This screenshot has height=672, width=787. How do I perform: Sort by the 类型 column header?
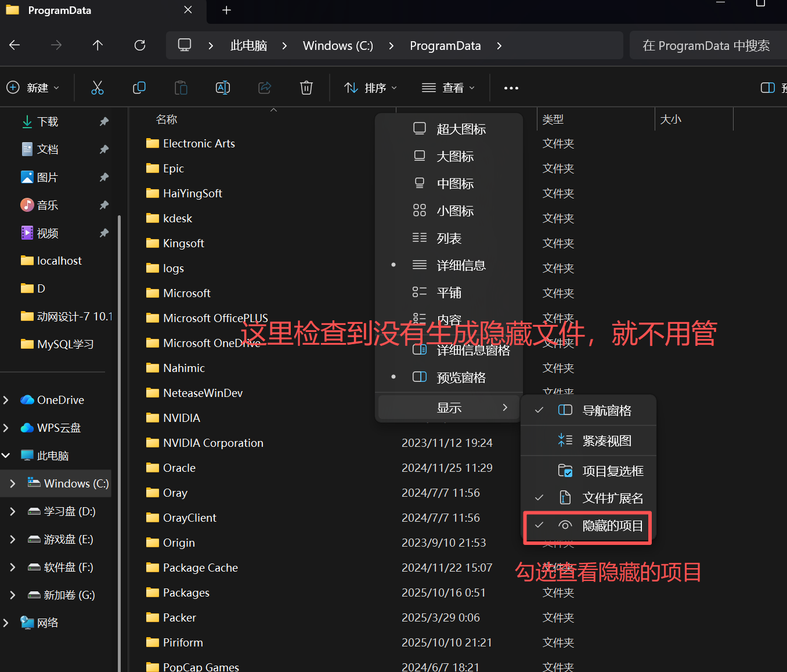pos(553,119)
